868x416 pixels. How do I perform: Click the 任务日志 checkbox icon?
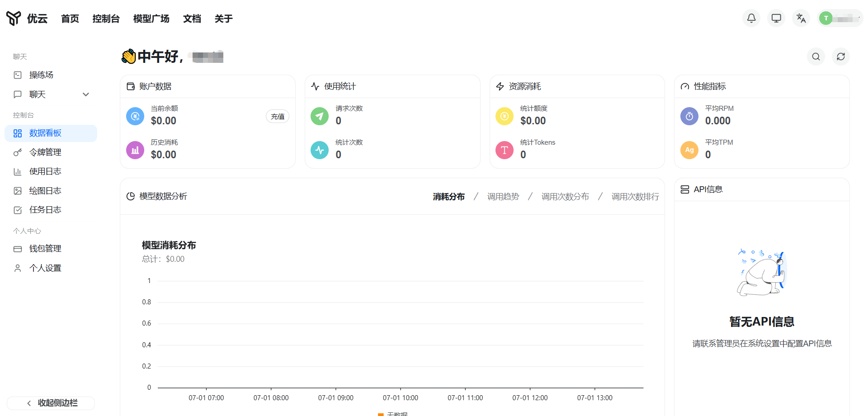click(x=18, y=210)
